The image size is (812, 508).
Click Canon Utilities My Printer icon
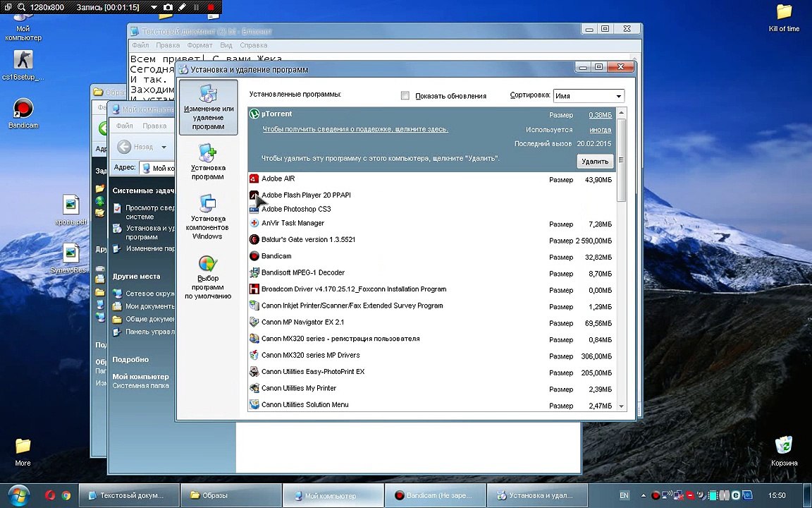coord(254,388)
